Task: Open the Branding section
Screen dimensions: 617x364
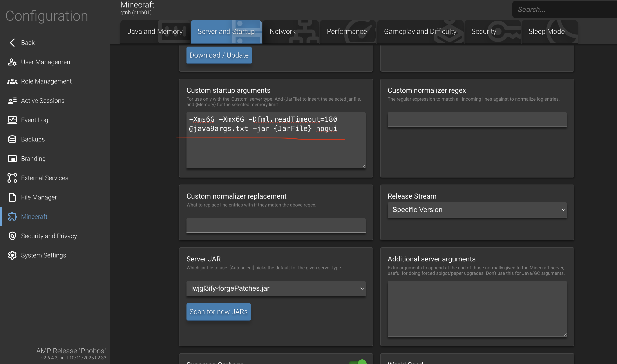Action: 33,159
